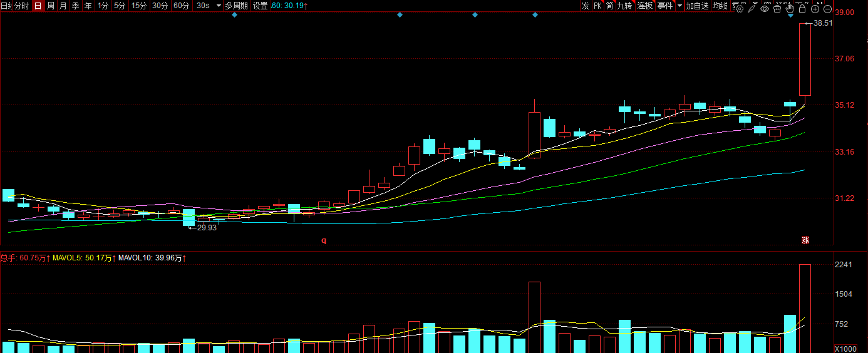Click the 简 simplified view button
The height and width of the screenshot is (353, 868).
[x=609, y=6]
